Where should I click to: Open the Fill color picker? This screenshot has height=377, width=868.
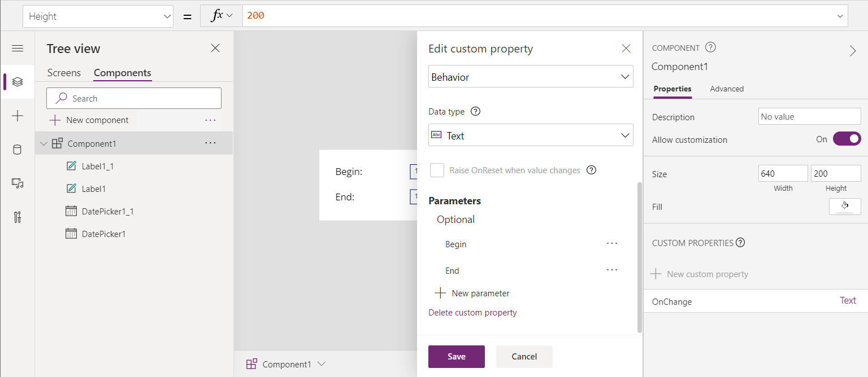(845, 207)
